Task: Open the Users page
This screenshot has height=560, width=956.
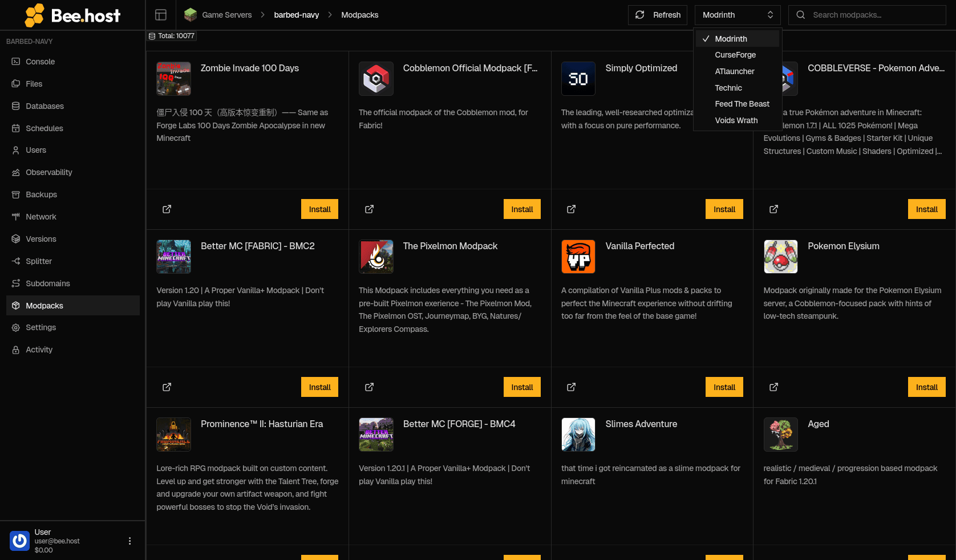Action: tap(72, 150)
